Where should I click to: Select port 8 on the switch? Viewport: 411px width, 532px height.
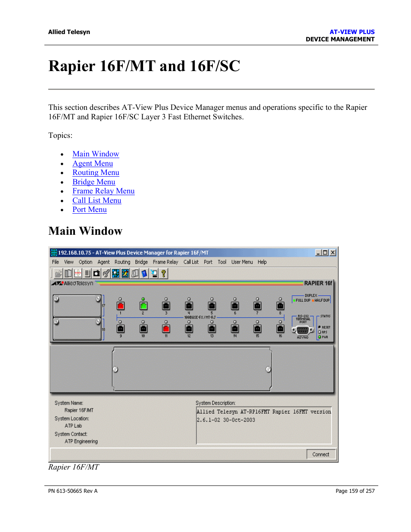[x=280, y=306]
